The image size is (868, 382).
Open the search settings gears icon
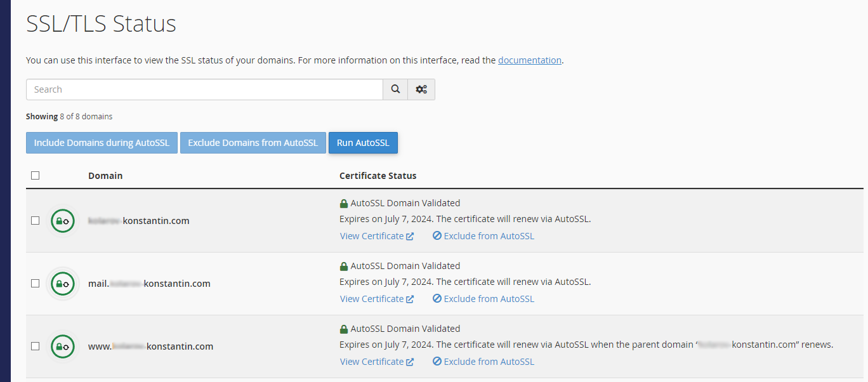tap(421, 89)
